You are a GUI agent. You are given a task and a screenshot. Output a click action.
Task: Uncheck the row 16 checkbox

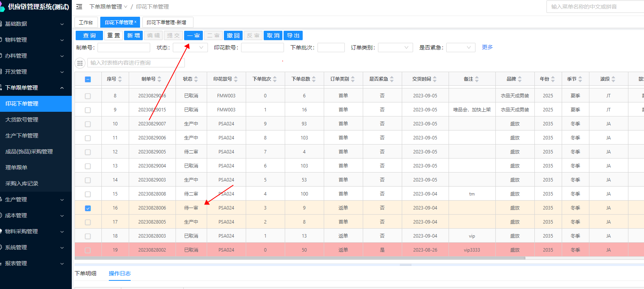88,208
